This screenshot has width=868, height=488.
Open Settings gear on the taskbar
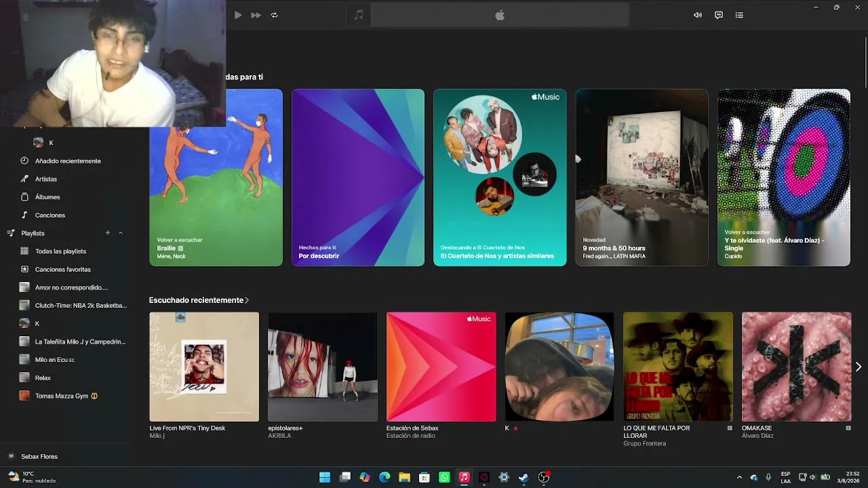pyautogui.click(x=504, y=477)
